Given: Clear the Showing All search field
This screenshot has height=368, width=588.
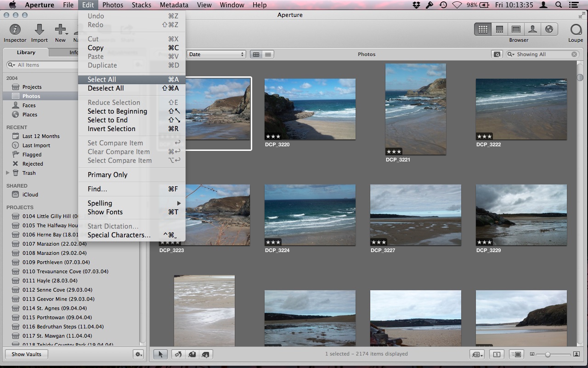Looking at the screenshot, I should click(574, 54).
